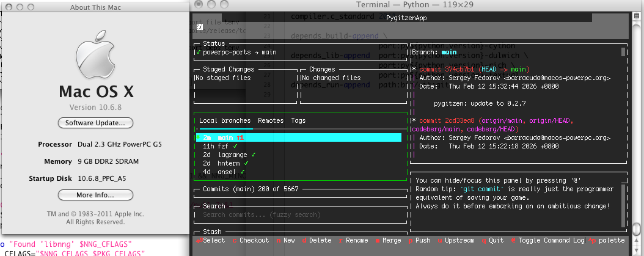Focus the Search commits input field
Image resolution: width=644 pixels, height=256 pixels.
click(300, 214)
